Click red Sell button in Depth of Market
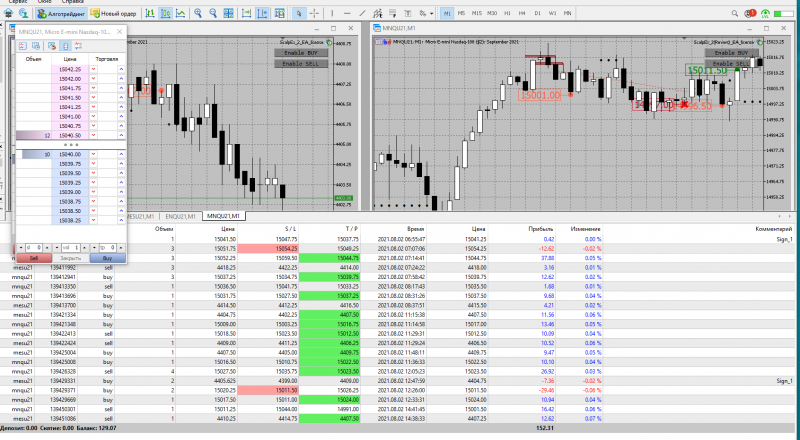Screen dimensions: 800x440 coord(34,258)
